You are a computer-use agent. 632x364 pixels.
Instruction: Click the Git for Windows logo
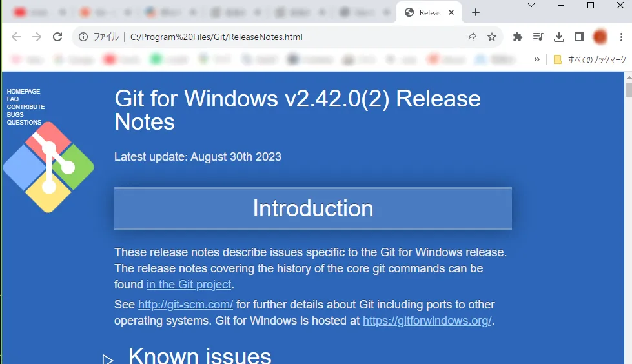click(x=48, y=167)
